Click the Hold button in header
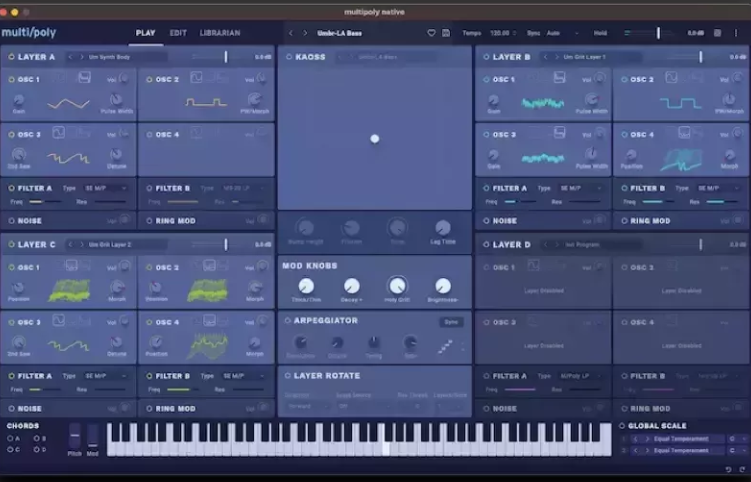The width and height of the screenshot is (751, 482). [600, 33]
